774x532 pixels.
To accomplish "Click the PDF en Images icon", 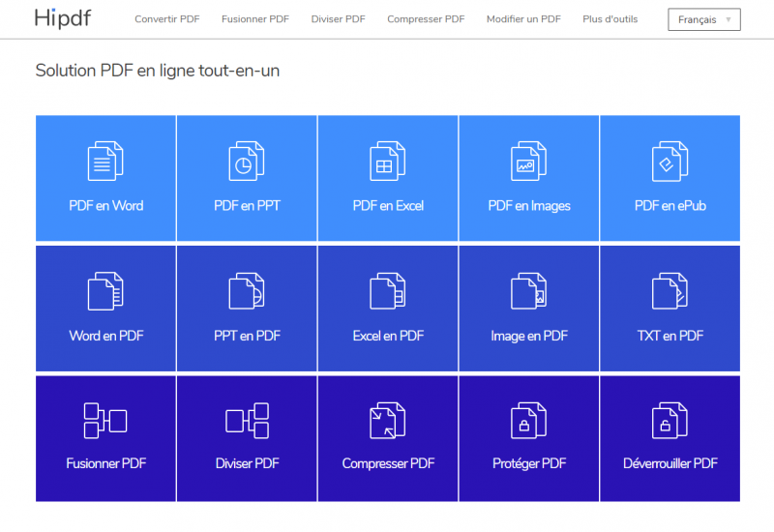I will point(529,161).
